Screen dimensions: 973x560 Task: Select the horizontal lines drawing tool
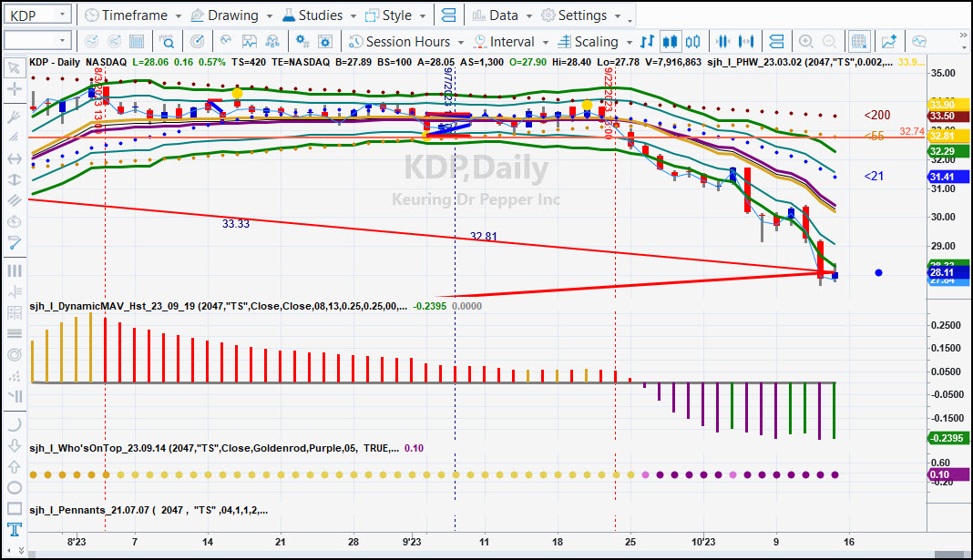coord(14,333)
